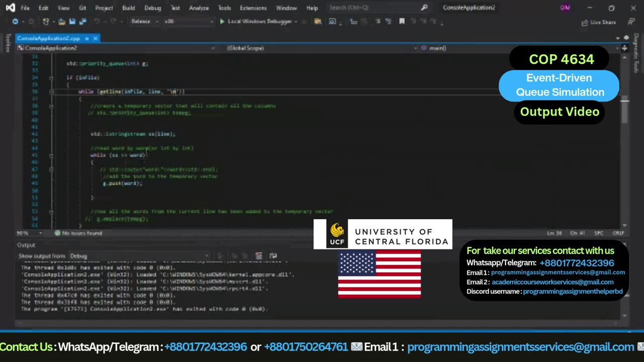
Task: Open the main() member dropdown
Action: pyautogui.click(x=520, y=48)
